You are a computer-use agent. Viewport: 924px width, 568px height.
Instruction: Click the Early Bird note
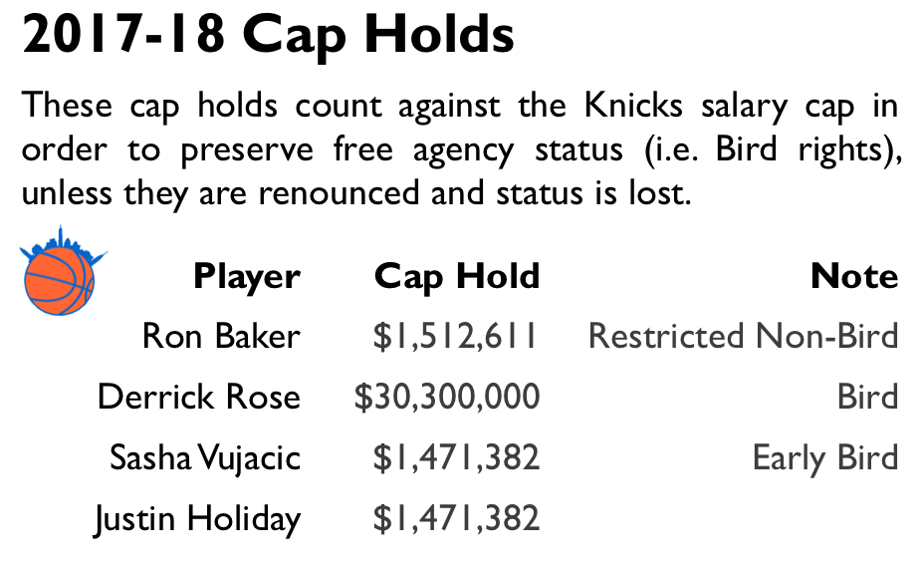[x=825, y=458]
